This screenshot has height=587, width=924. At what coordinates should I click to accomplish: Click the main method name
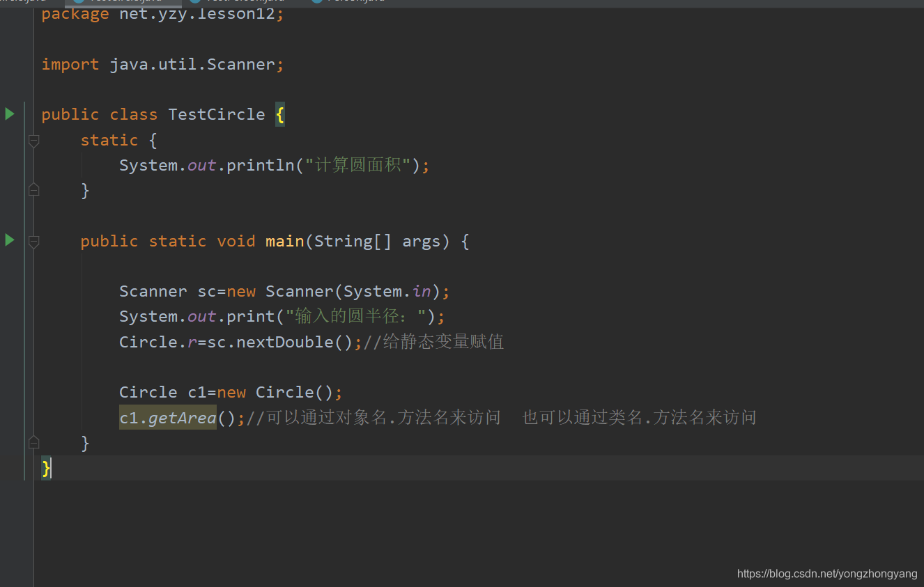click(x=284, y=241)
